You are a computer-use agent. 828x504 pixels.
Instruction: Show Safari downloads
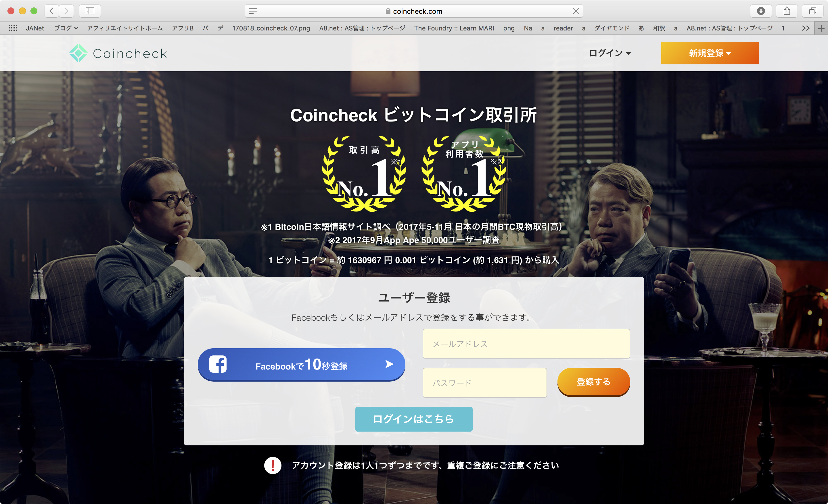click(761, 11)
